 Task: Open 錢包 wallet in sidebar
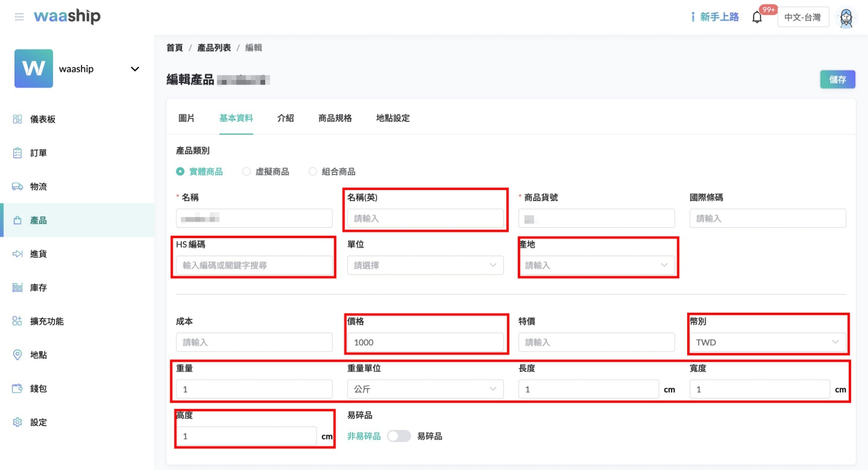(38, 389)
